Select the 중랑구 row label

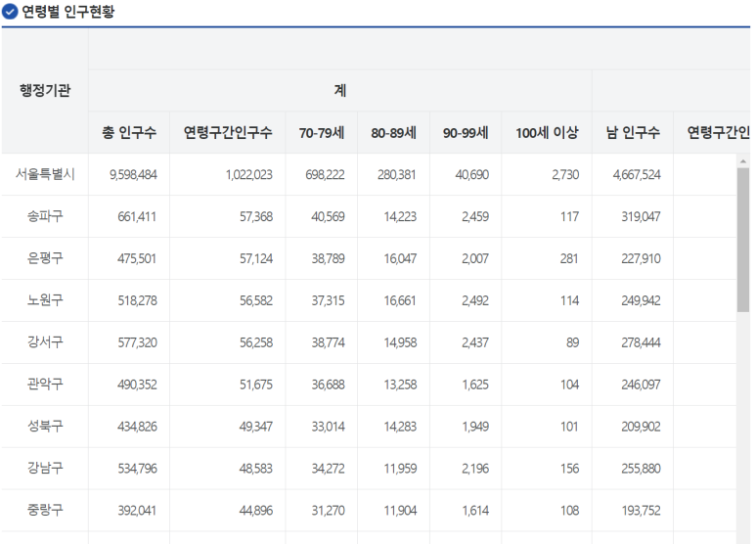click(45, 510)
